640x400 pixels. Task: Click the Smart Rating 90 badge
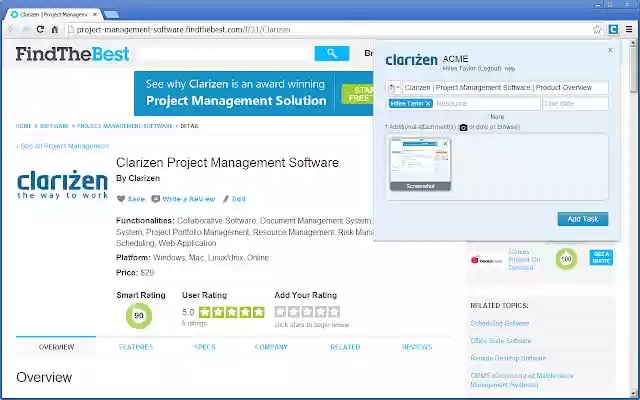(139, 316)
